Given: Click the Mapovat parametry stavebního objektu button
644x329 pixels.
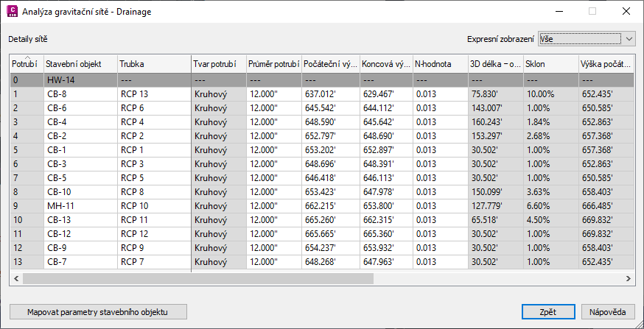Looking at the screenshot, I should pos(98,312).
